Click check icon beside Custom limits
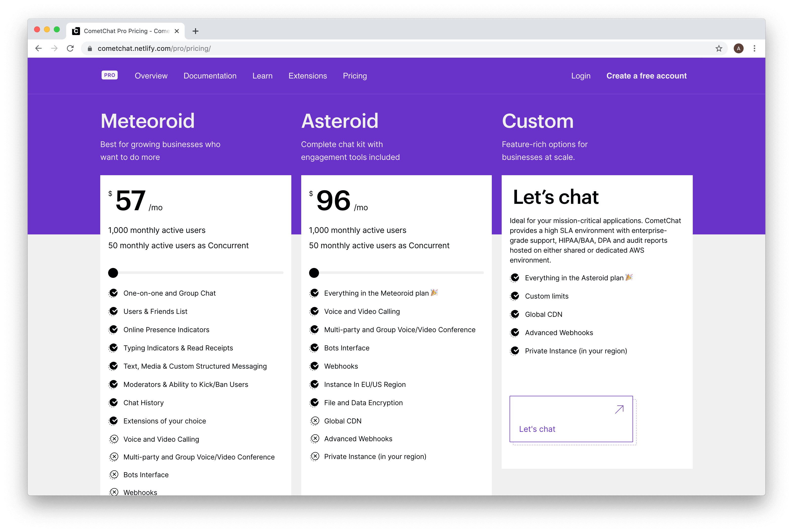The width and height of the screenshot is (793, 532). point(515,296)
